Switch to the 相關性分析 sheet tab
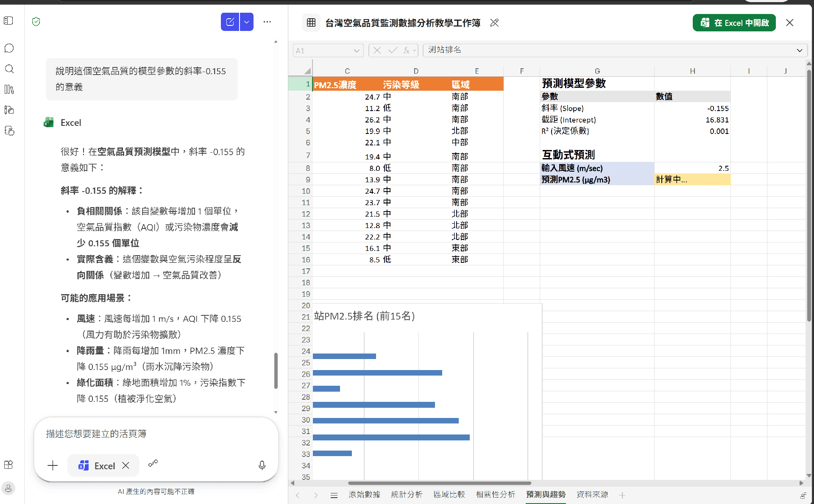The width and height of the screenshot is (814, 504). [495, 495]
